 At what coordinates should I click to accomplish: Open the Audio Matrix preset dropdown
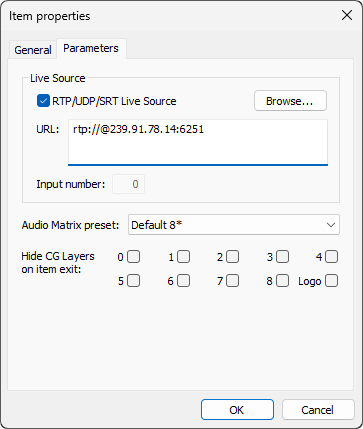pyautogui.click(x=234, y=225)
